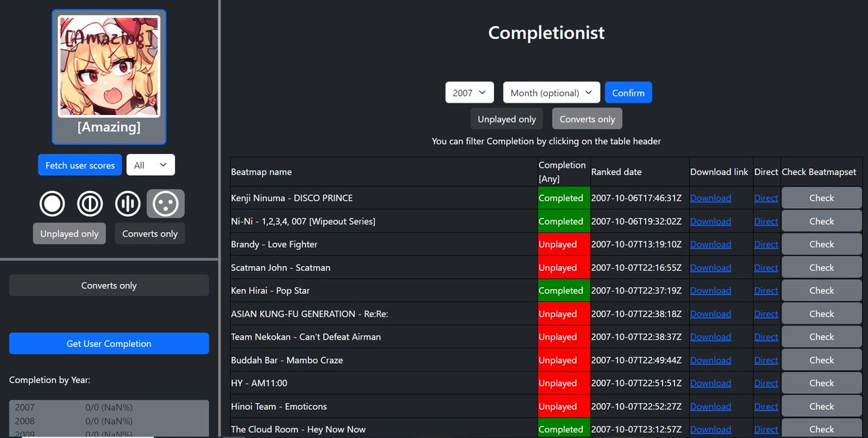Toggle the wide Converts only sidebar button
This screenshot has height=438, width=868.
(x=109, y=285)
